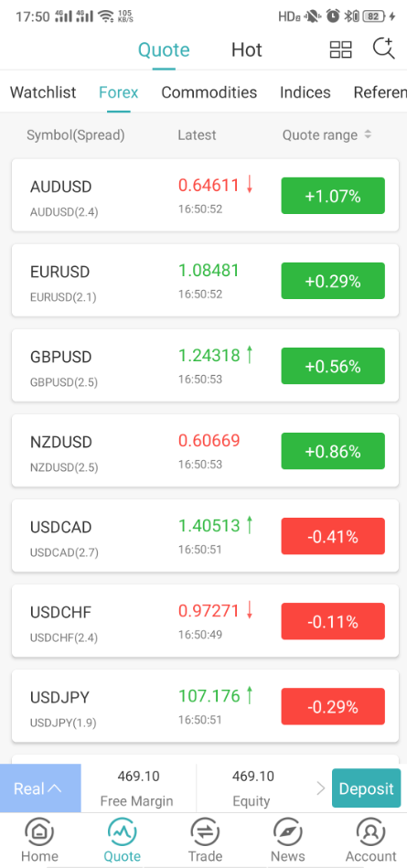Open the GBPUSD quote row
407x868 pixels.
coord(206,365)
